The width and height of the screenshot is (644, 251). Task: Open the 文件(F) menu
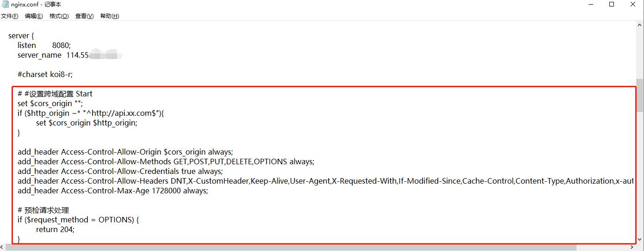coord(9,16)
